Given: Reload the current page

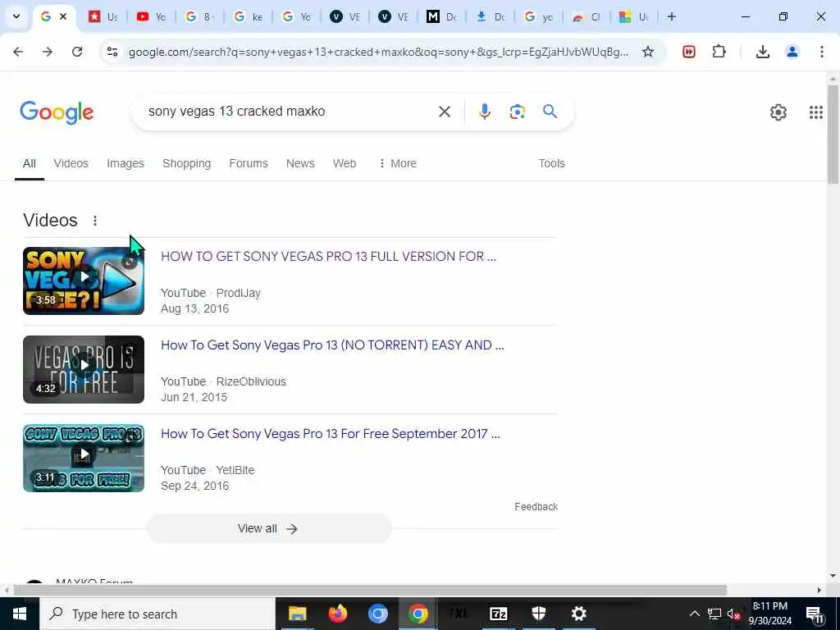Looking at the screenshot, I should 77,52.
